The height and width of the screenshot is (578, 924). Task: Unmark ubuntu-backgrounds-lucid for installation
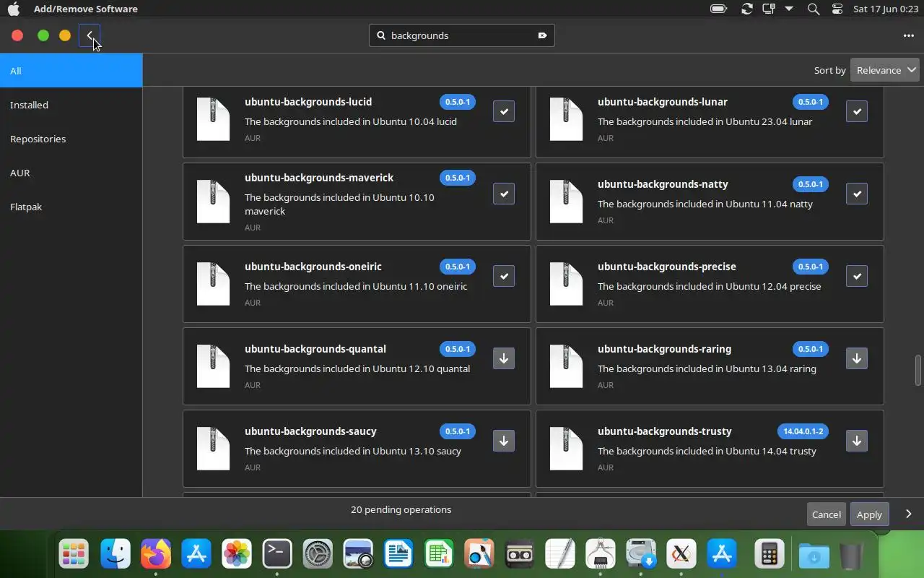[x=504, y=111]
